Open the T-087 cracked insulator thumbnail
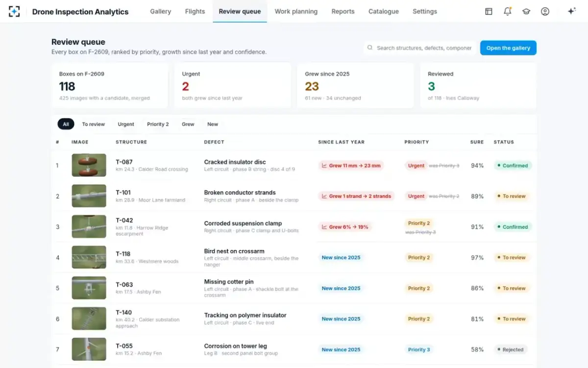 pos(89,165)
